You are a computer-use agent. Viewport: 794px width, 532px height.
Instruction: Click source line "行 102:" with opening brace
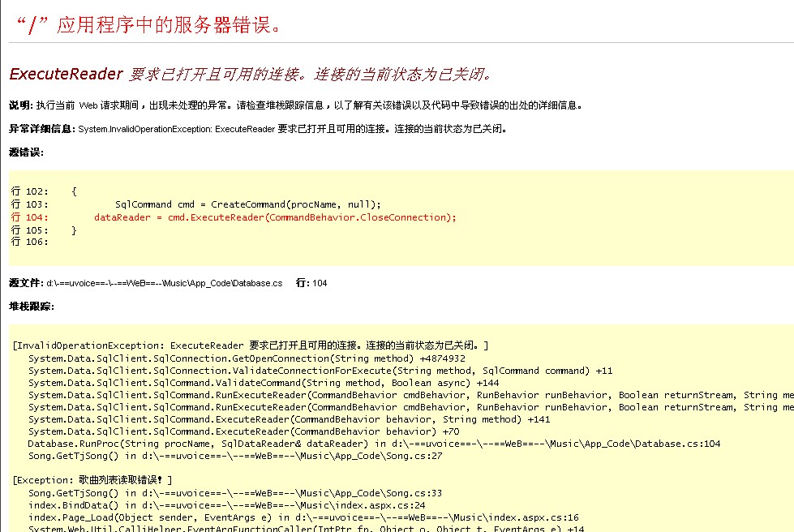pyautogui.click(x=44, y=191)
